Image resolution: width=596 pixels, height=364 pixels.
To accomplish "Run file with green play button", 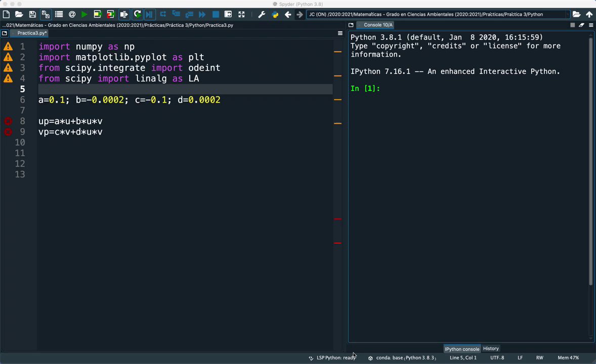I will pos(84,15).
